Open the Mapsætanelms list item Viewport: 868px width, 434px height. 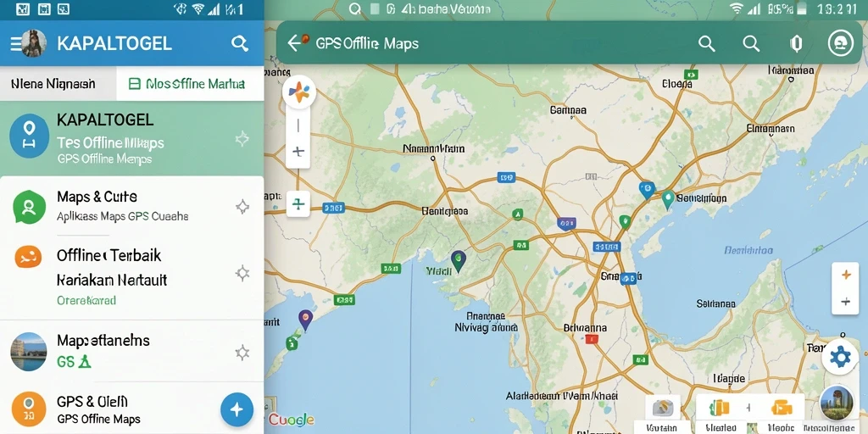pyautogui.click(x=131, y=351)
